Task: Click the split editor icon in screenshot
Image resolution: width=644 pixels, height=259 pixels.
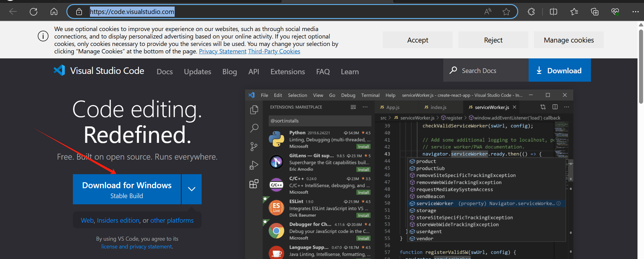Action: pos(555,107)
